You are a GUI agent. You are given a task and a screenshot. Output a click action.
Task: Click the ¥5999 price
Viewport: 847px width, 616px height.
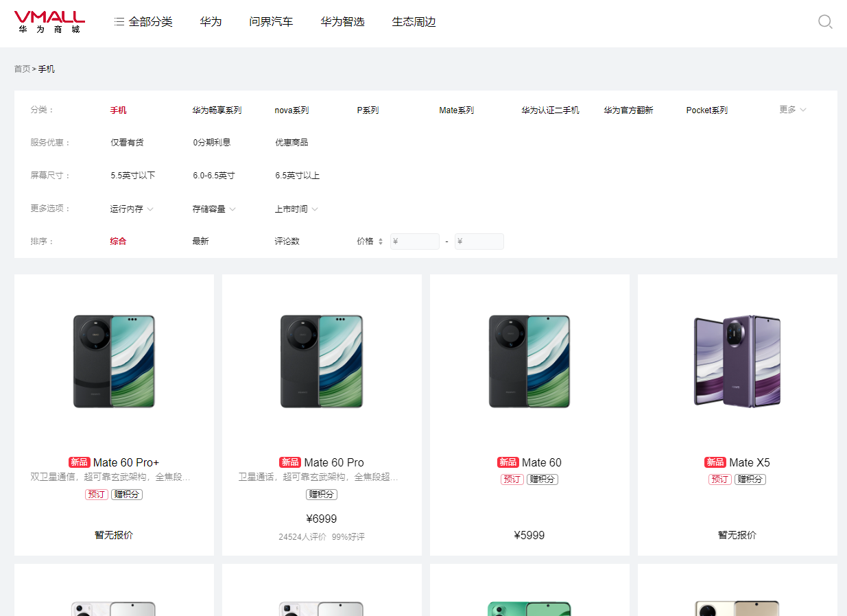529,535
